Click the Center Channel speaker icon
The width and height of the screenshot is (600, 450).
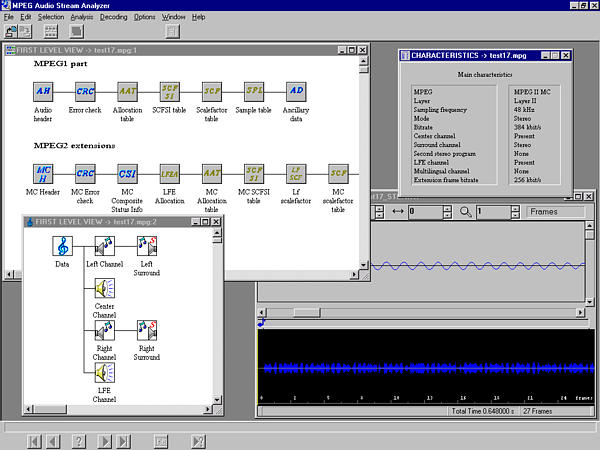pos(105,289)
